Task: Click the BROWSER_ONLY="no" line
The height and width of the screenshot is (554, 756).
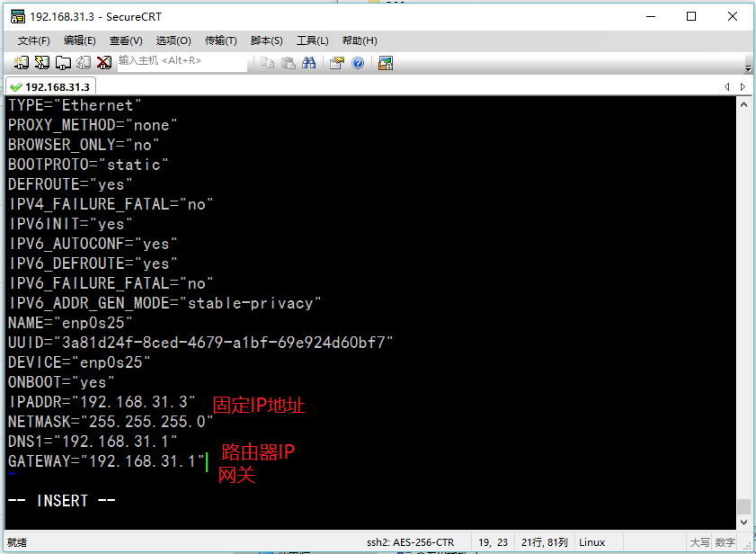Action: click(x=84, y=145)
